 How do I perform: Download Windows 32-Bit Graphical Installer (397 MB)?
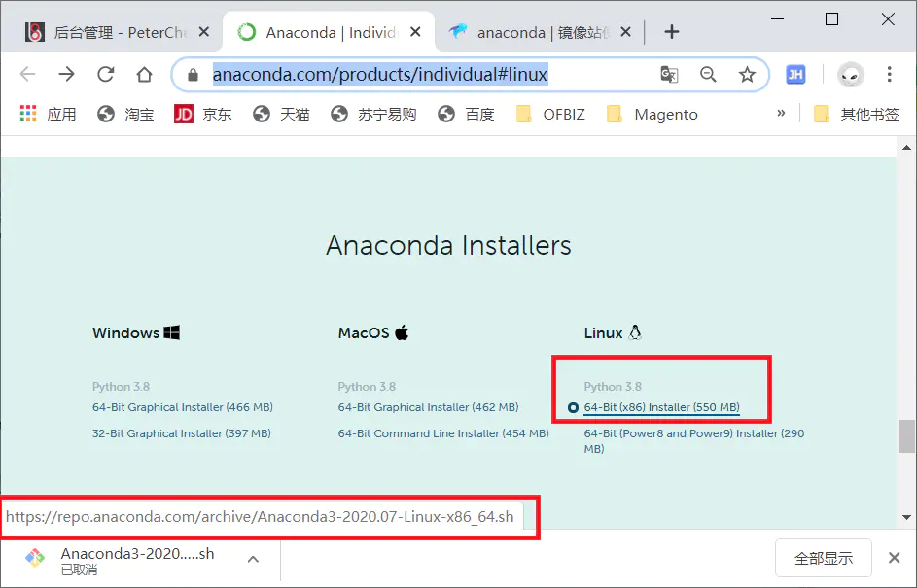tap(181, 433)
